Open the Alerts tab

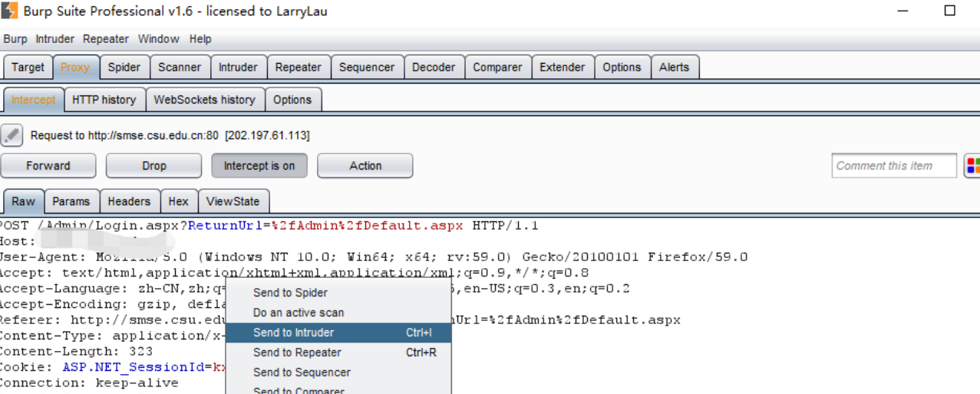(675, 68)
